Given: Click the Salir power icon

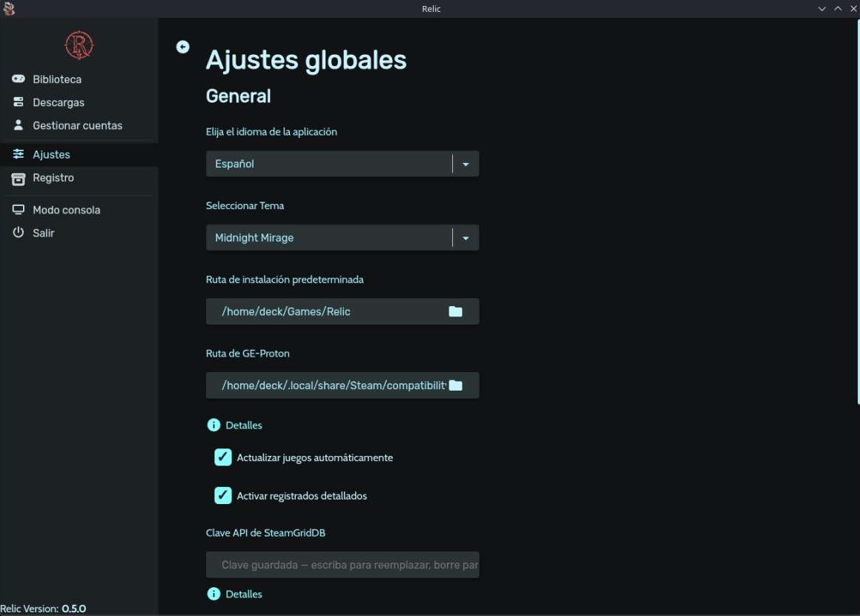Looking at the screenshot, I should click(18, 233).
